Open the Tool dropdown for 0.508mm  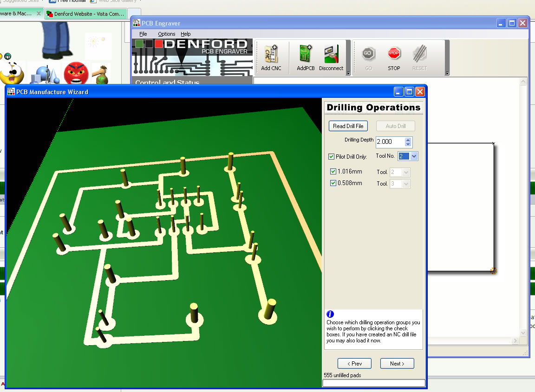pos(406,184)
